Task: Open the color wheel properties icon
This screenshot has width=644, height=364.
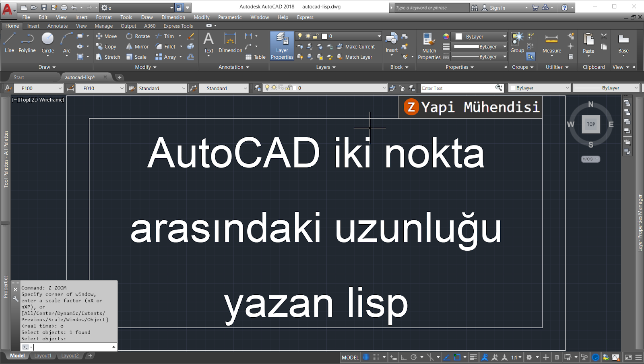Action: (x=446, y=36)
